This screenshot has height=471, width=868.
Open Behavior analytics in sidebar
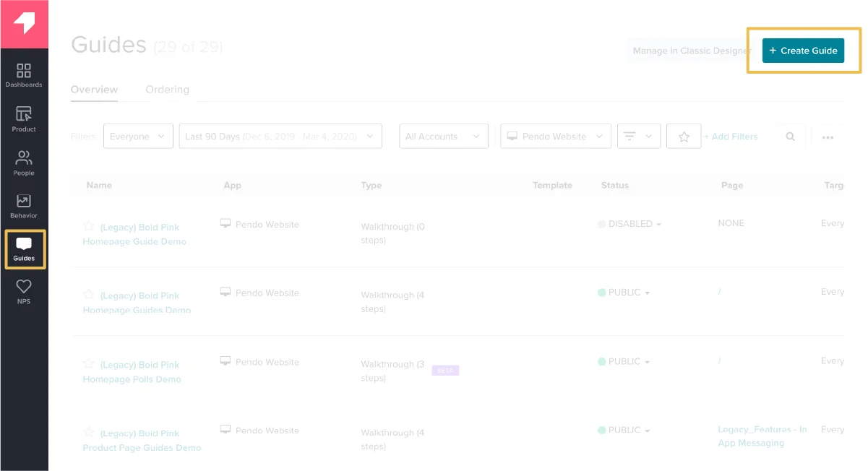24,205
